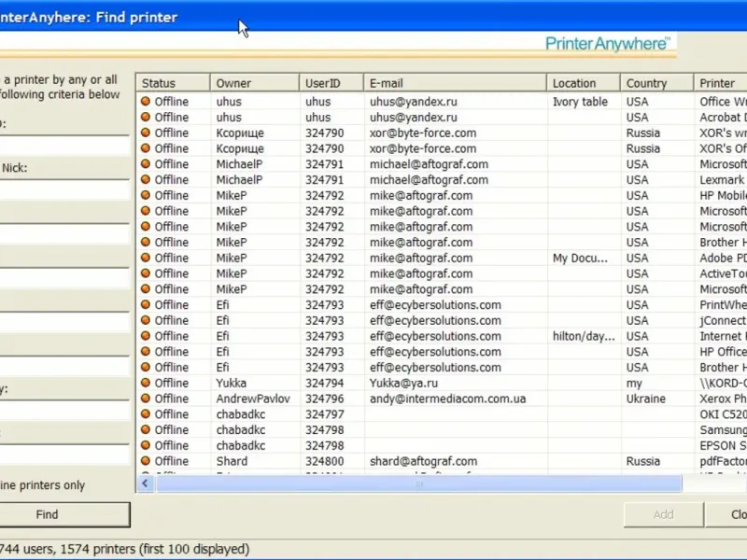Click the status icon in the hilton/day... row
This screenshot has height=560, width=747.
tap(146, 336)
